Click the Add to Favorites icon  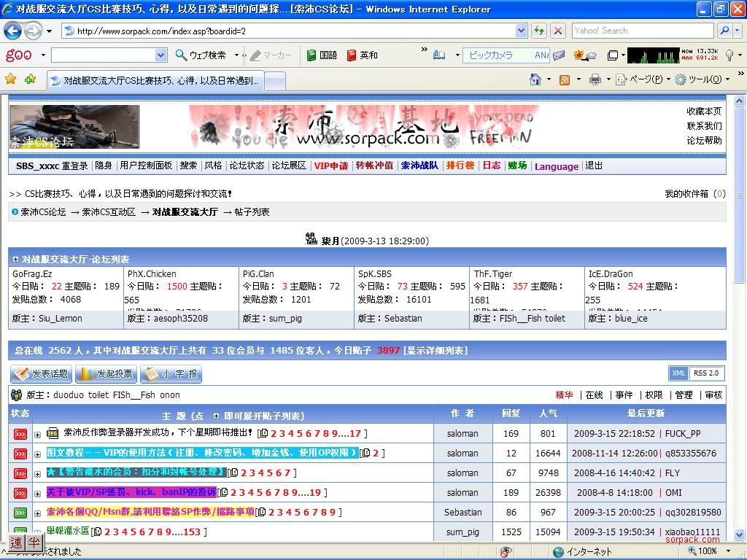(x=30, y=79)
